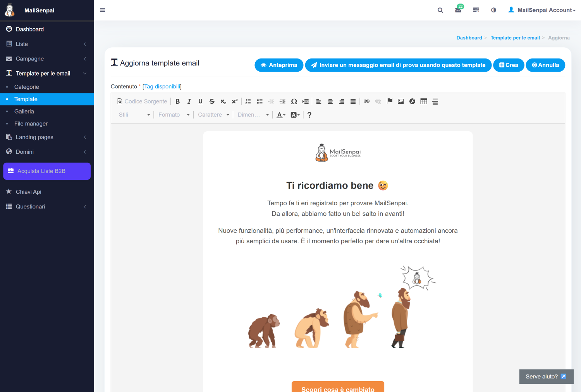The width and height of the screenshot is (581, 392).
Task: Open Galleria in the sidebar
Action: (x=24, y=112)
